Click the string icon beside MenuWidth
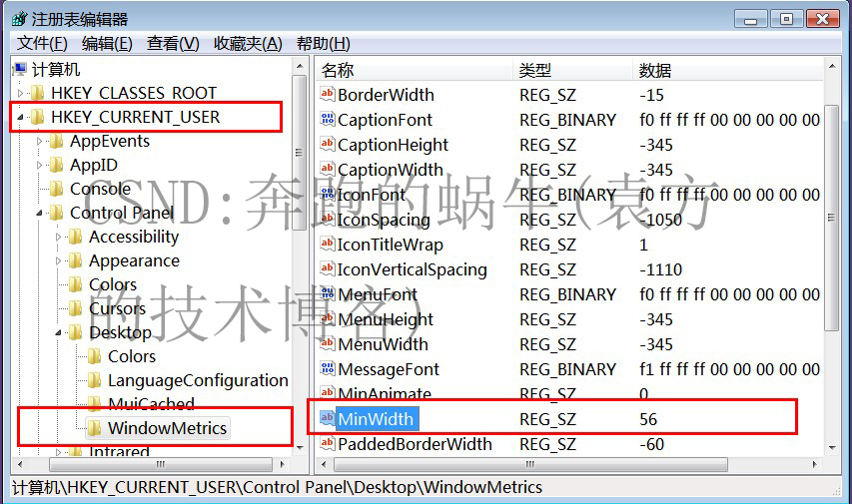 (x=327, y=343)
